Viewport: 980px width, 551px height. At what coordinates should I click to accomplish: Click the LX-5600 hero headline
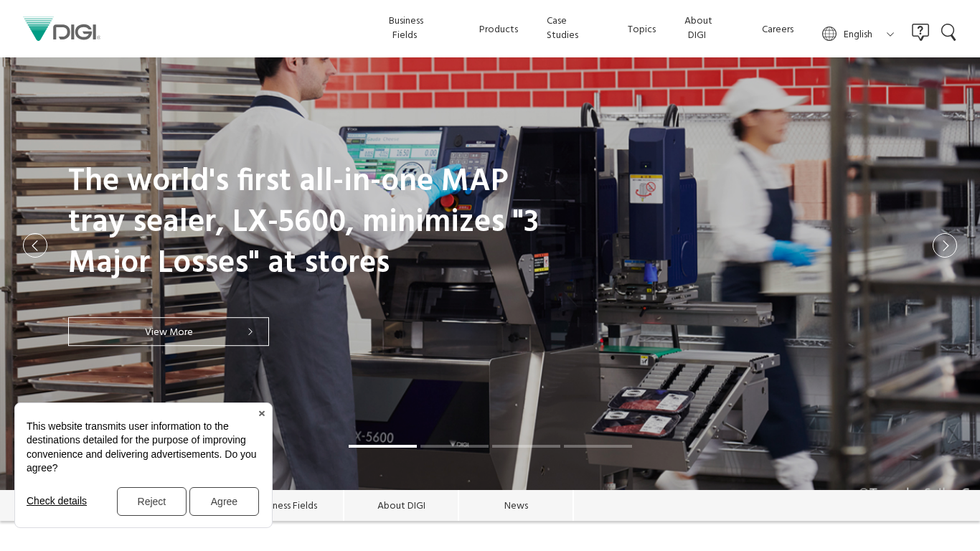(303, 221)
